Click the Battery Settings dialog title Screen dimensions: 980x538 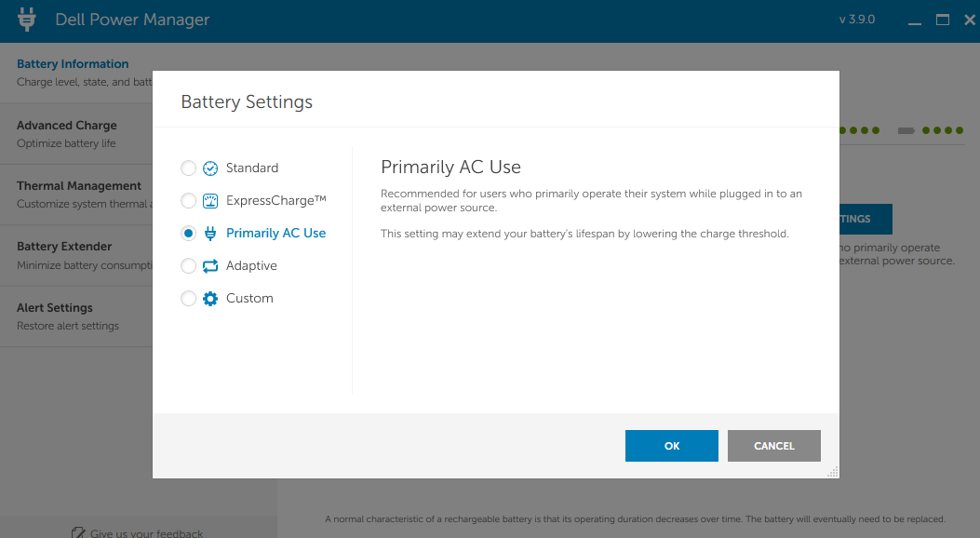(247, 101)
